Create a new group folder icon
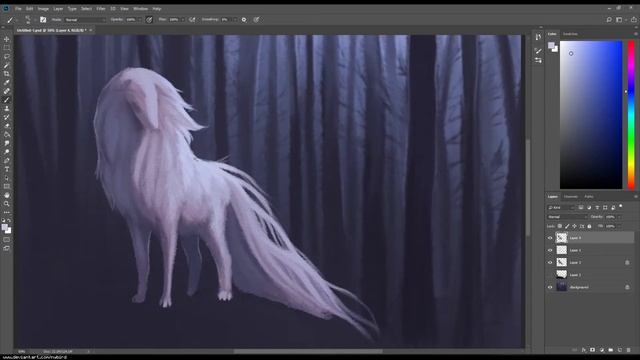Screen dimensions: 640x360 tap(611, 350)
